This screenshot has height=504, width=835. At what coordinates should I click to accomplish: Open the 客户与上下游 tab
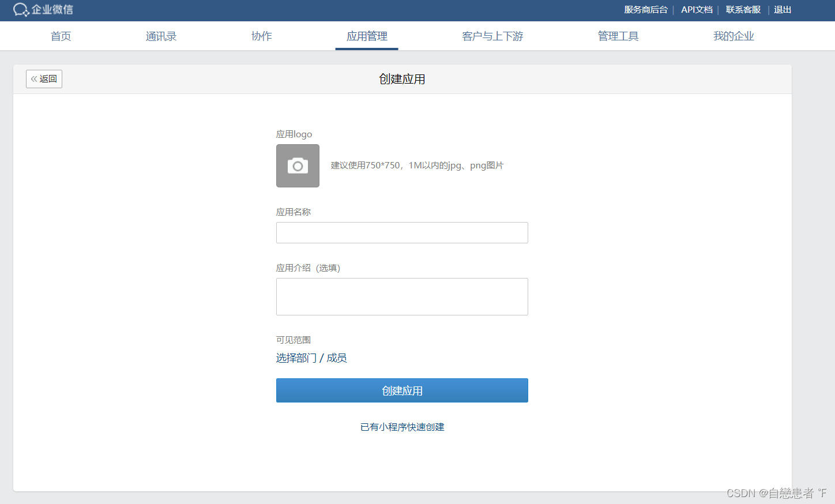[x=492, y=36]
